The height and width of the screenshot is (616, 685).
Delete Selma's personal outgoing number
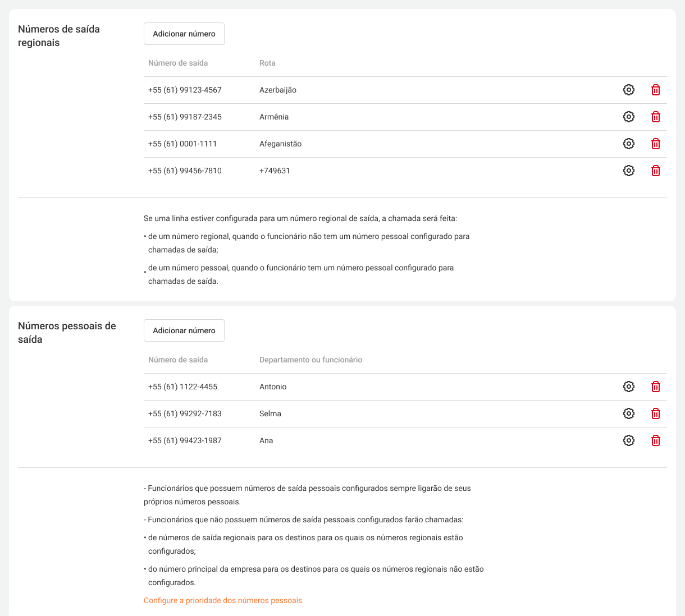click(x=655, y=413)
